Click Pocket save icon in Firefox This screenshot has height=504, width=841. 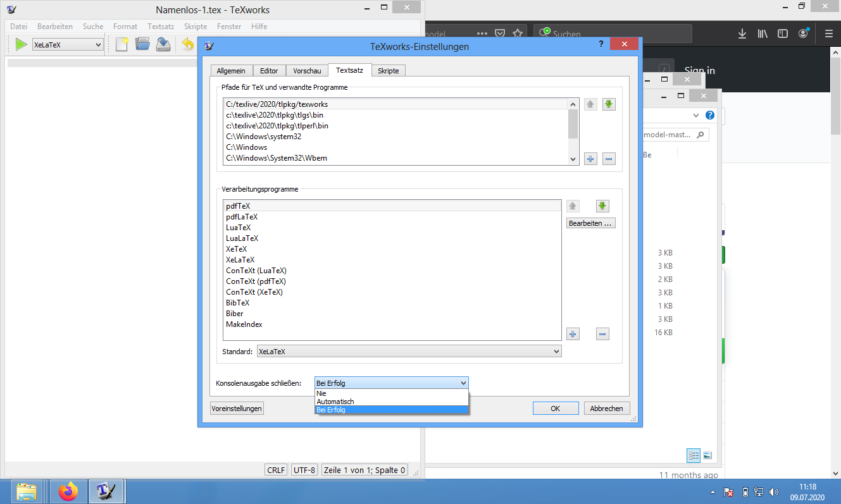click(499, 34)
